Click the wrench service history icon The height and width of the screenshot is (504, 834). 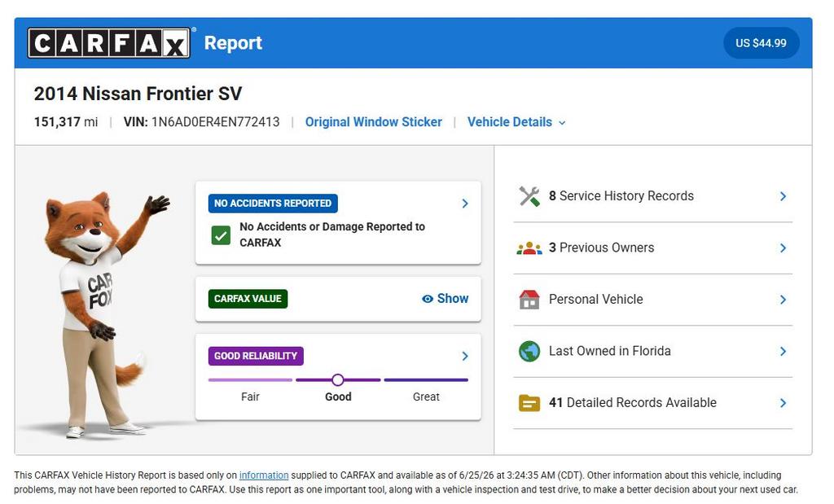529,196
